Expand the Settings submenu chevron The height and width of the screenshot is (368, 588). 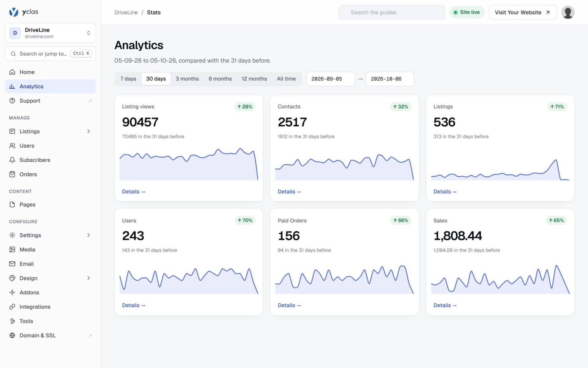pos(89,235)
